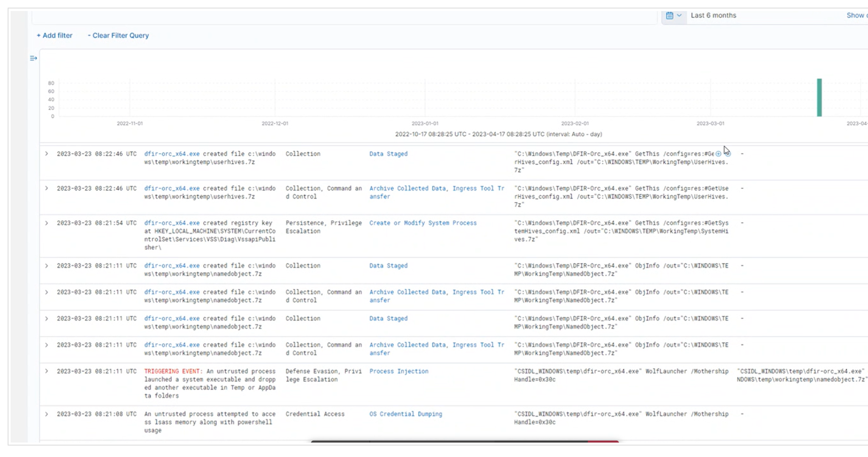The height and width of the screenshot is (457, 868).
Task: Open the calendar quick date menu
Action: point(673,15)
